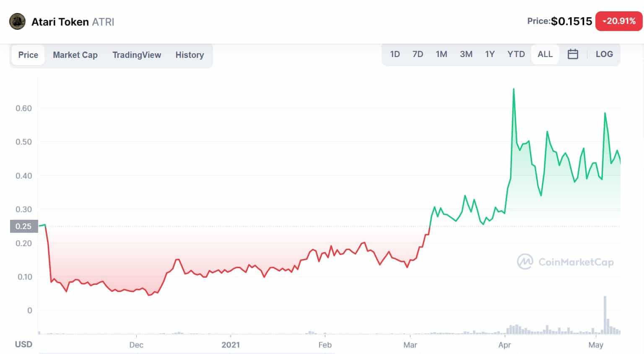Open the USD currency selector
Viewport: 644px width, 354px height.
pos(24,344)
